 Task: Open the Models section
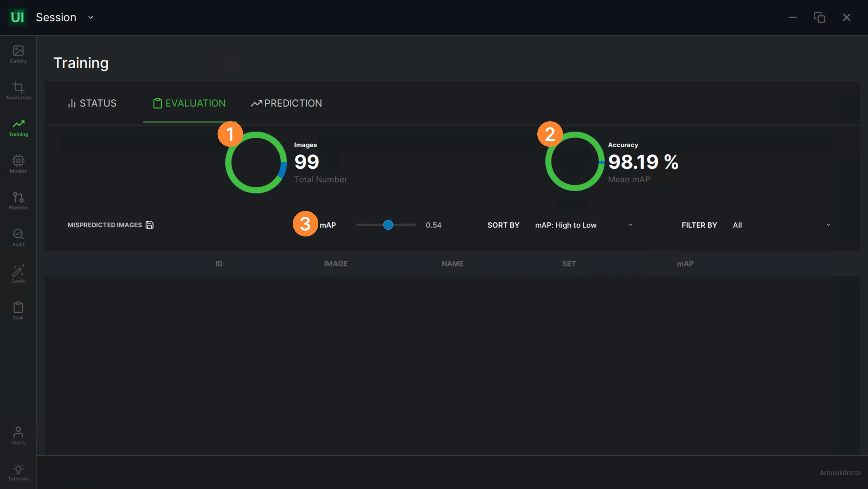[18, 164]
